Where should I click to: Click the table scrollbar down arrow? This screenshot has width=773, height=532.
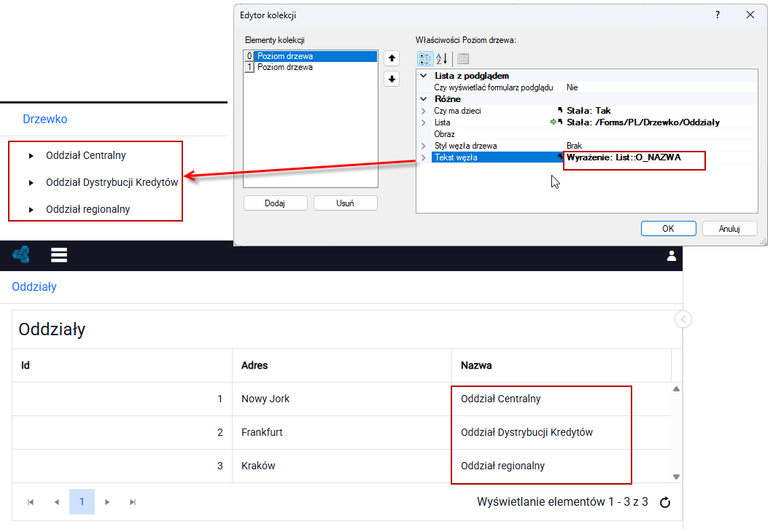click(x=677, y=477)
